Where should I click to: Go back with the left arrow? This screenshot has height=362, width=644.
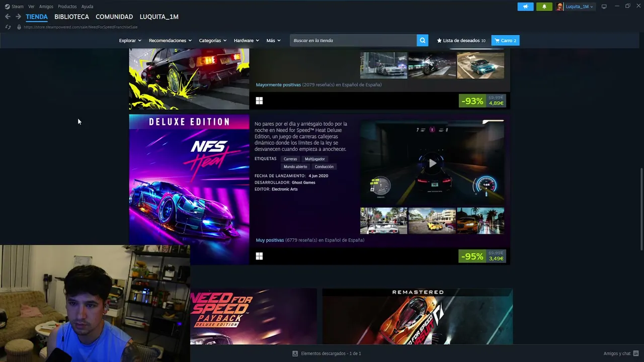click(8, 17)
